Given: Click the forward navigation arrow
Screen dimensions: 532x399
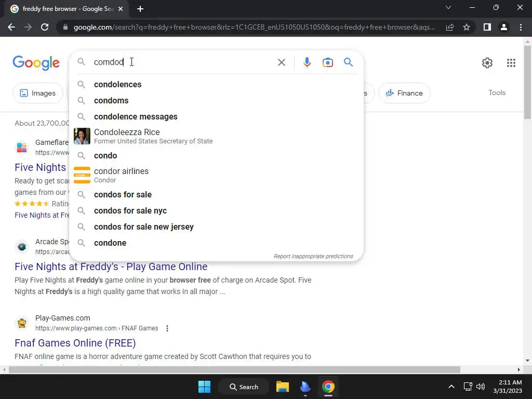Looking at the screenshot, I should pyautogui.click(x=28, y=27).
